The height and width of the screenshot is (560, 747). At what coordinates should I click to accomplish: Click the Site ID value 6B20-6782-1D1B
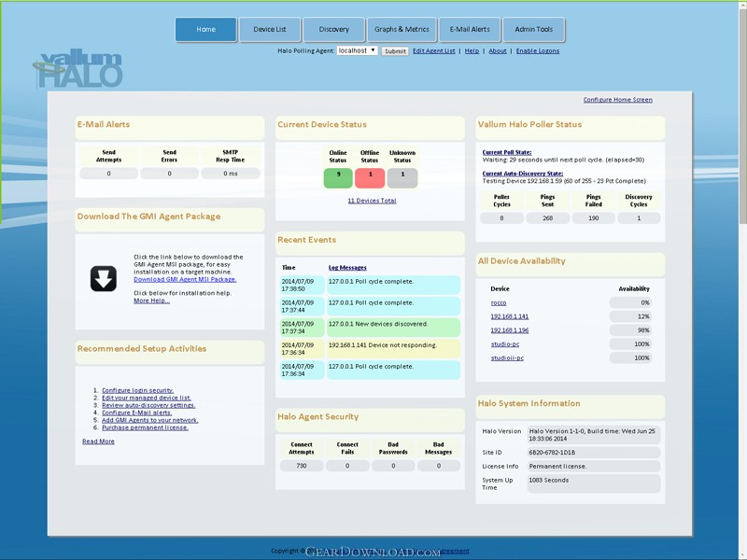[x=594, y=453]
